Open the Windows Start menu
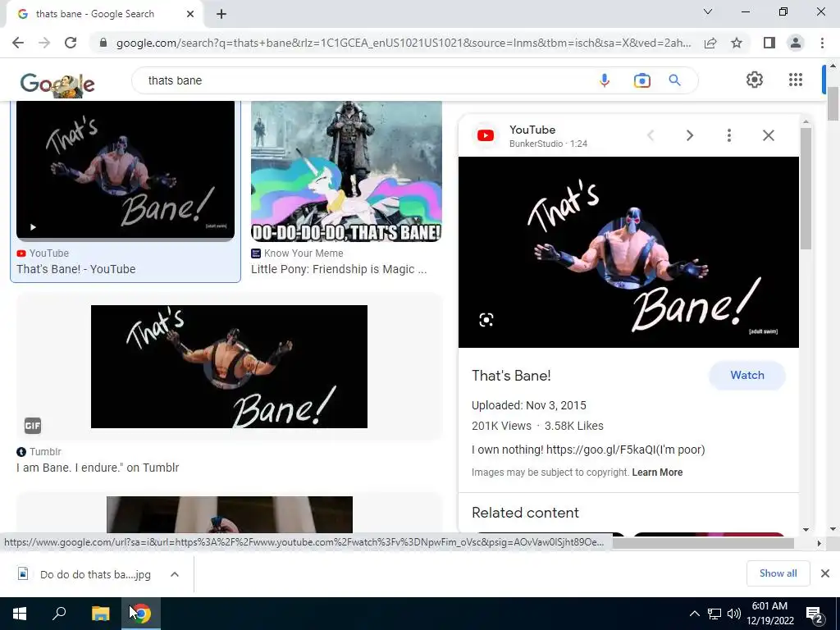This screenshot has width=840, height=630. [x=20, y=614]
